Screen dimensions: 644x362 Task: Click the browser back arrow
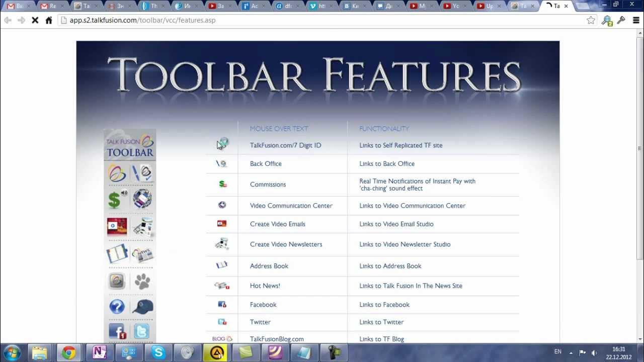8,20
